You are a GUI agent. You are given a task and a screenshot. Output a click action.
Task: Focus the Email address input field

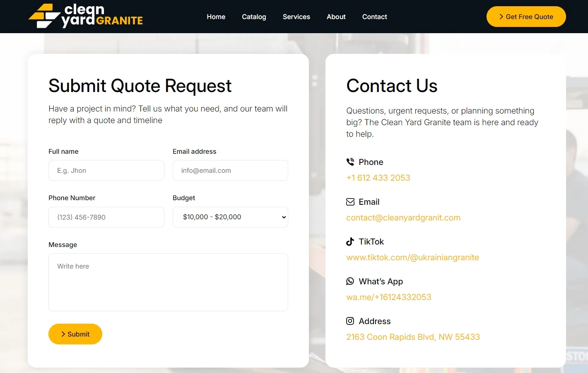[230, 170]
